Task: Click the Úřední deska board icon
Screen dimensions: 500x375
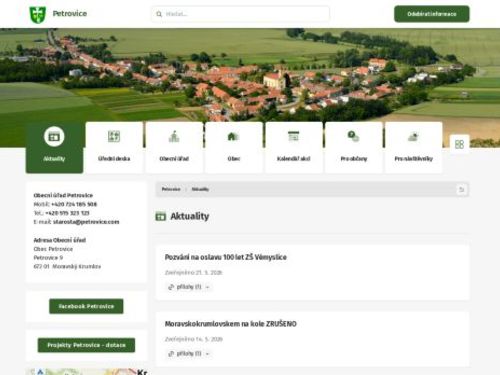Action: coord(114,136)
